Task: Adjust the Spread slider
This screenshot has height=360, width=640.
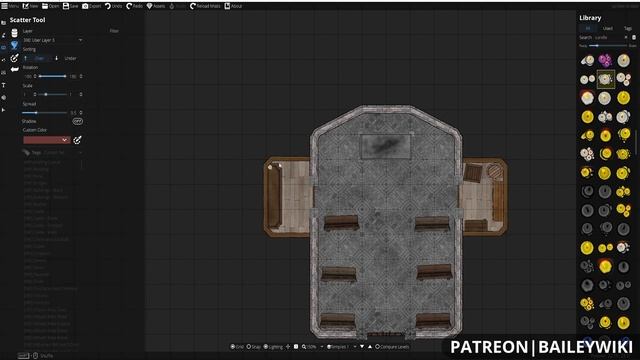Action: tap(44, 112)
